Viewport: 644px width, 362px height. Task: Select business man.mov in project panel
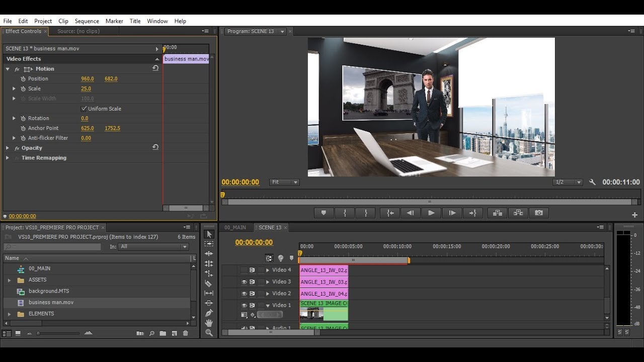51,302
